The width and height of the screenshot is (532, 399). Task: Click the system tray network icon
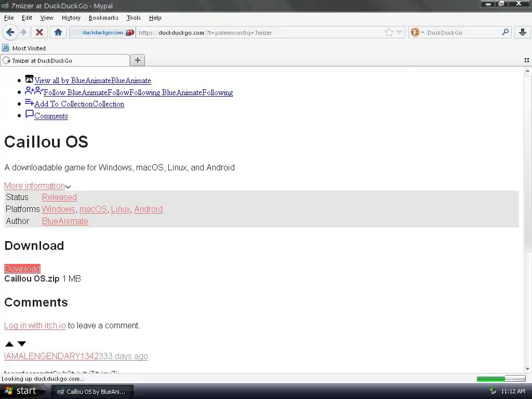pyautogui.click(x=493, y=392)
